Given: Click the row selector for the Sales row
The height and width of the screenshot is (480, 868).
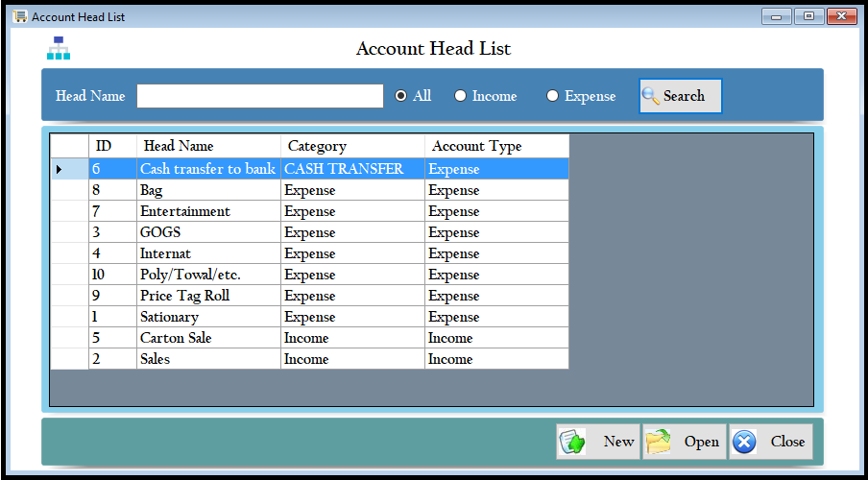Looking at the screenshot, I should [69, 359].
